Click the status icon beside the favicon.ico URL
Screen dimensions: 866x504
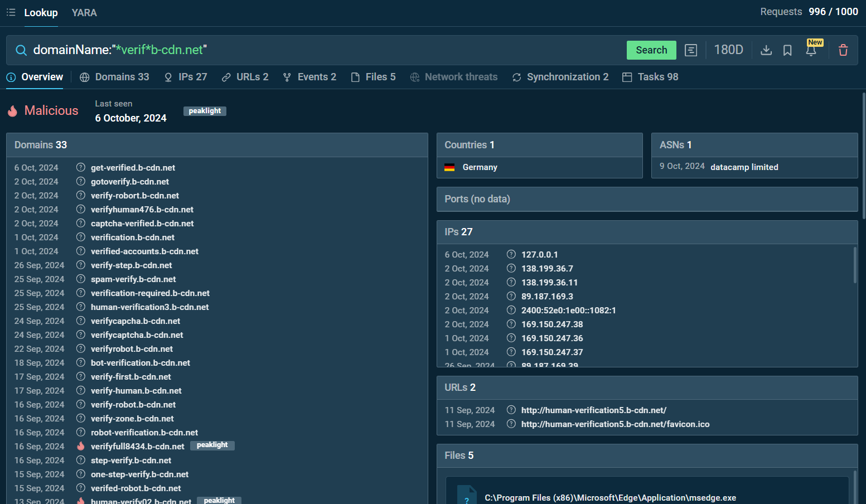pos(511,424)
